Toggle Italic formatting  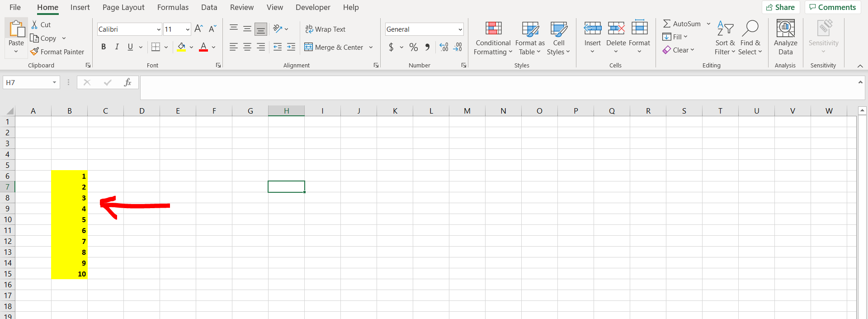point(117,47)
